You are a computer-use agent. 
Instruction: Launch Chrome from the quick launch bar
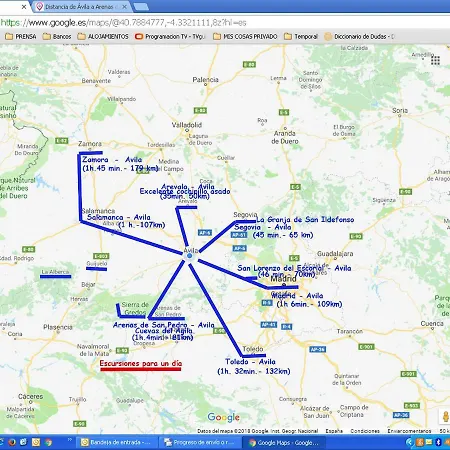[48, 442]
